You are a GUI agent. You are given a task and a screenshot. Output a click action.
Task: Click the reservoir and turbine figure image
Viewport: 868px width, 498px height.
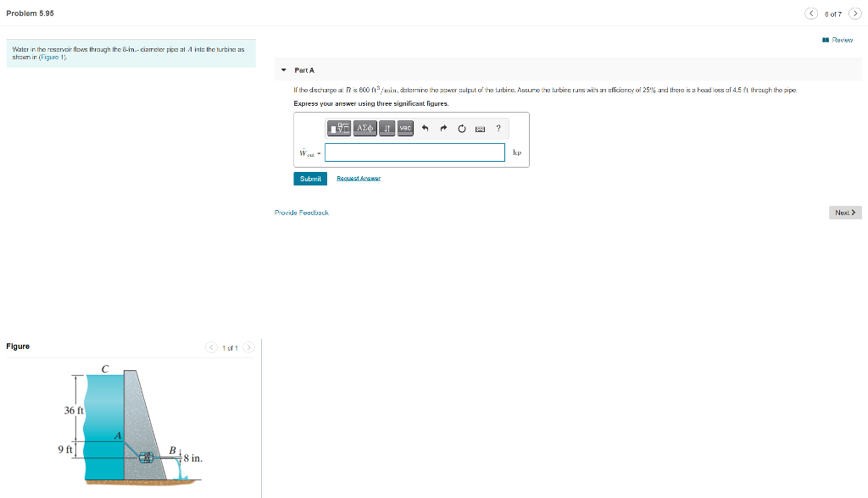click(131, 425)
